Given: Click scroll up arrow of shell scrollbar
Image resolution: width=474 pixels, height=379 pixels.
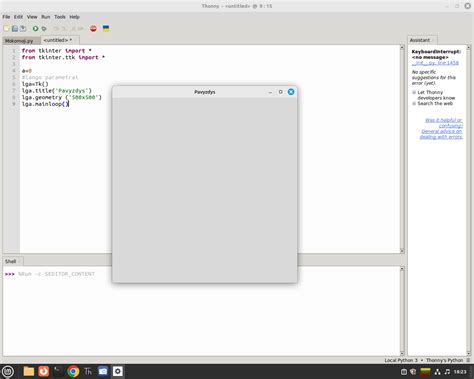Looking at the screenshot, I should pyautogui.click(x=402, y=268).
